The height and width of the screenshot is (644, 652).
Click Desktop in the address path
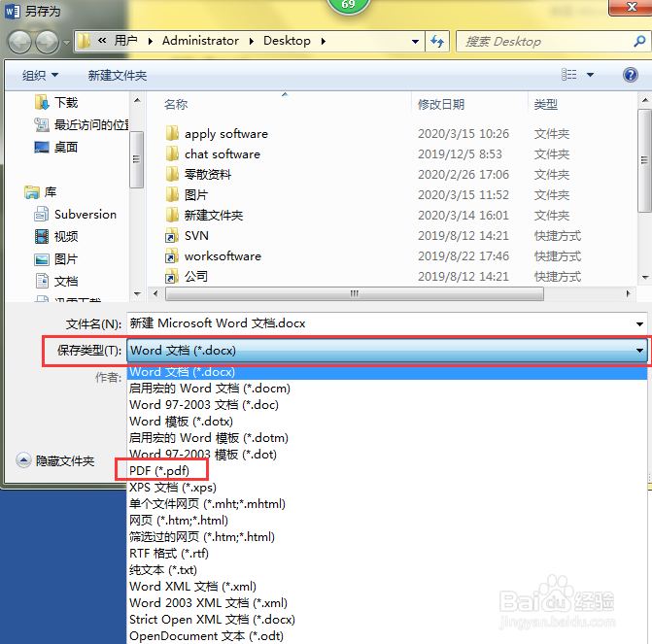point(287,41)
